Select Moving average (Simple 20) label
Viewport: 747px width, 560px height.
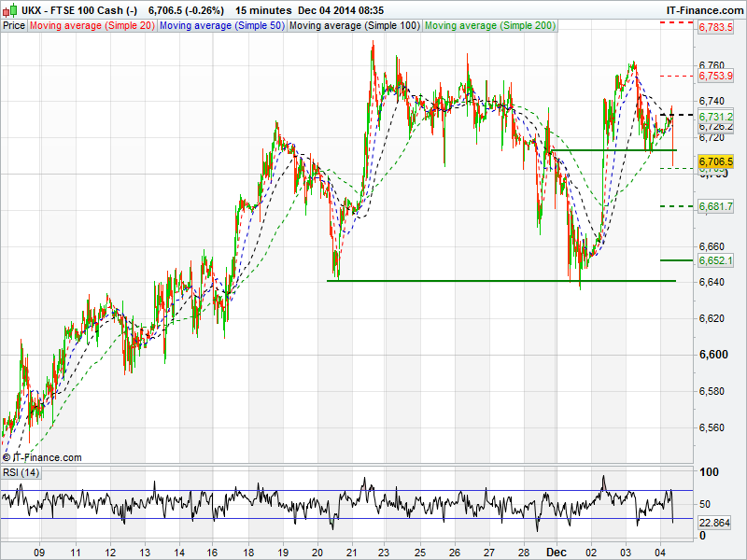click(92, 26)
